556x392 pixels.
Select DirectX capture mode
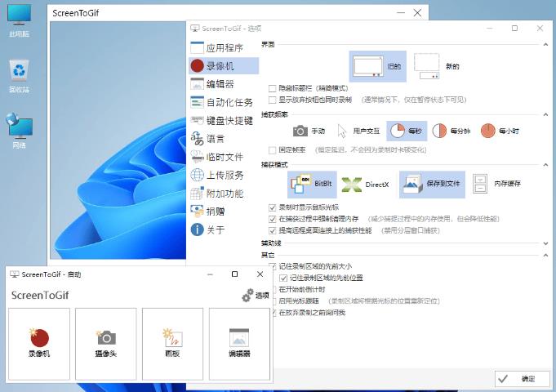click(366, 184)
